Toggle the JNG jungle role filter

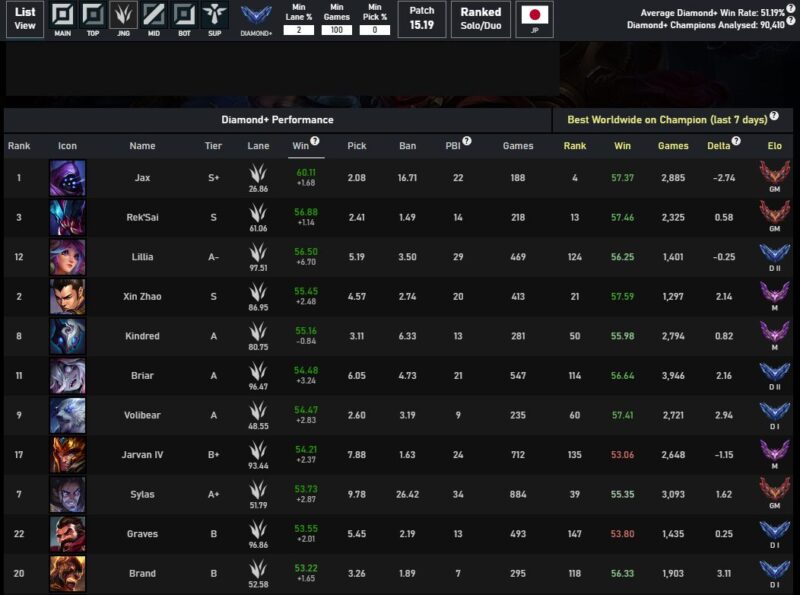pyautogui.click(x=123, y=15)
